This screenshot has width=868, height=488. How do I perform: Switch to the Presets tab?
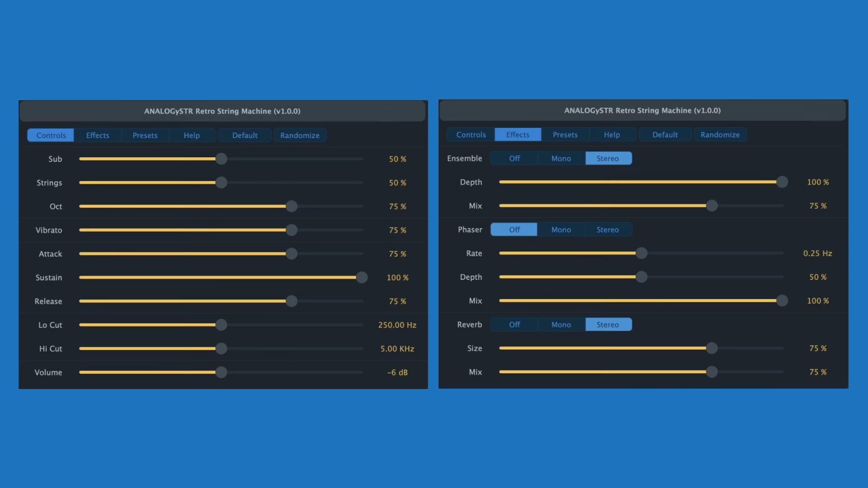click(x=145, y=135)
